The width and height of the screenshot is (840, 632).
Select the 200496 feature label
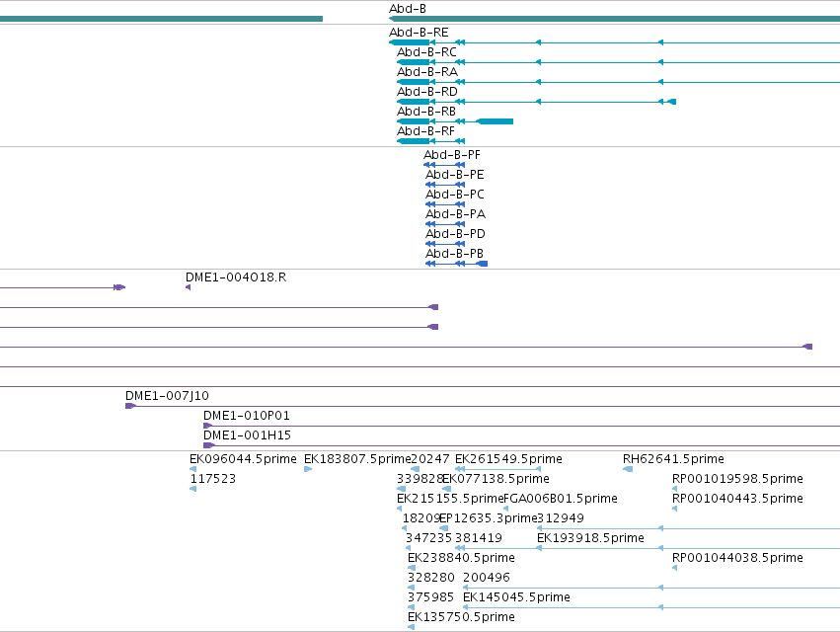coord(487,579)
